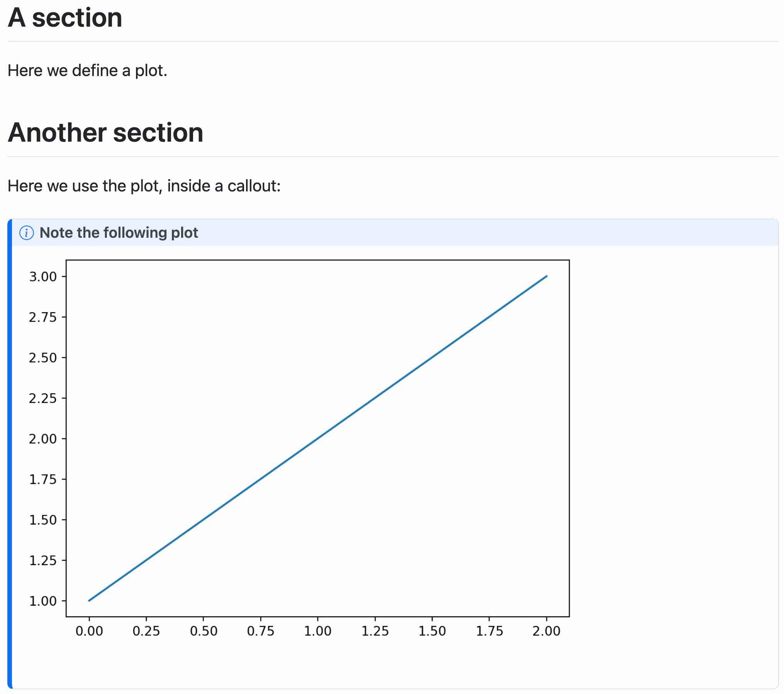Click the paragraph "Here we use the plot, inside a callout:"
This screenshot has height=694, width=784.
pos(144,186)
